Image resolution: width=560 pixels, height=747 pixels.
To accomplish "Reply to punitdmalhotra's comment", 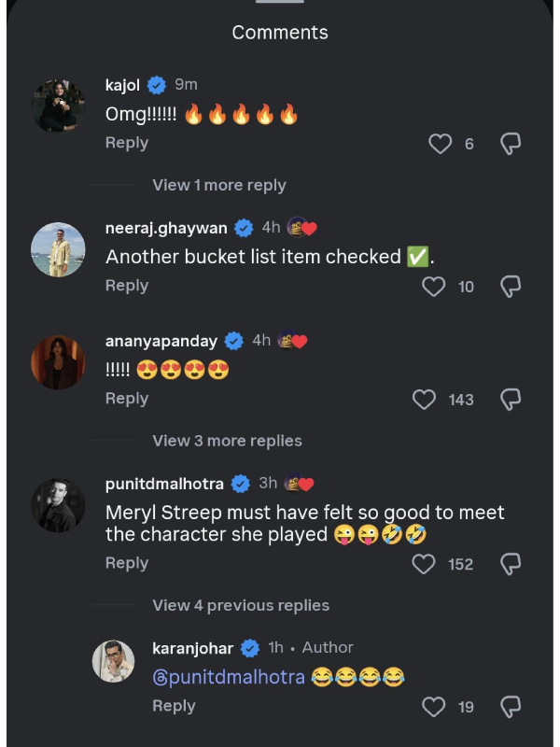I will pyautogui.click(x=127, y=563).
